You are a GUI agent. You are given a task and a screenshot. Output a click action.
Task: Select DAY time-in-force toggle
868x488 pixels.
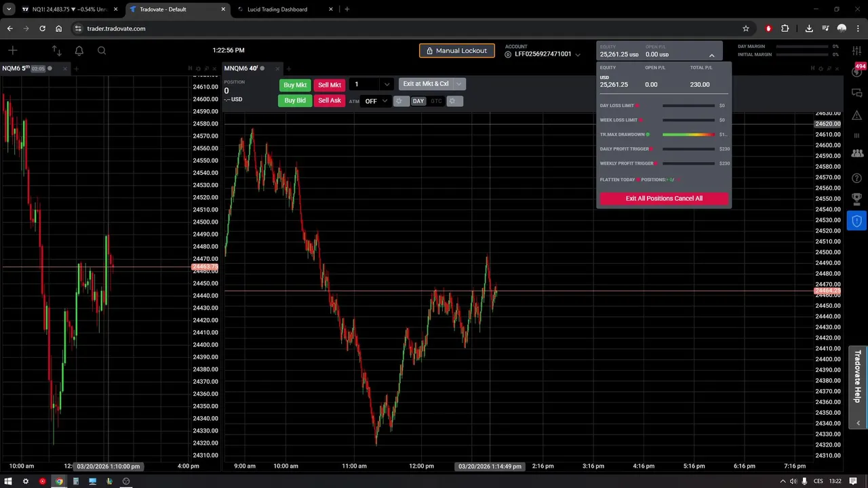tap(418, 101)
